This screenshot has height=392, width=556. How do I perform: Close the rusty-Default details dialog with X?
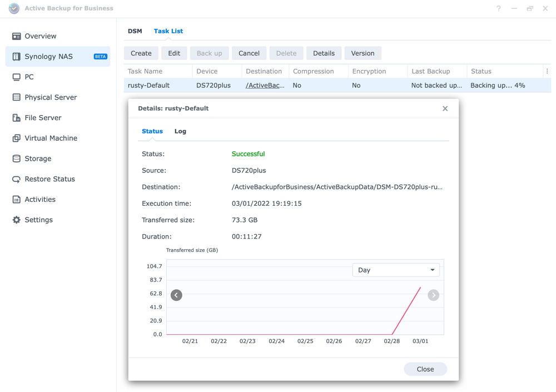445,108
